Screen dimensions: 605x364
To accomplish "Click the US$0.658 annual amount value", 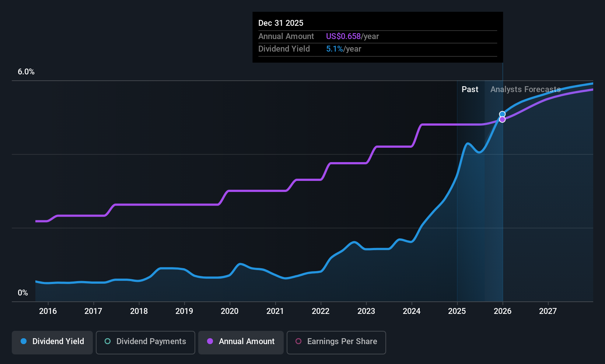I will [x=343, y=36].
